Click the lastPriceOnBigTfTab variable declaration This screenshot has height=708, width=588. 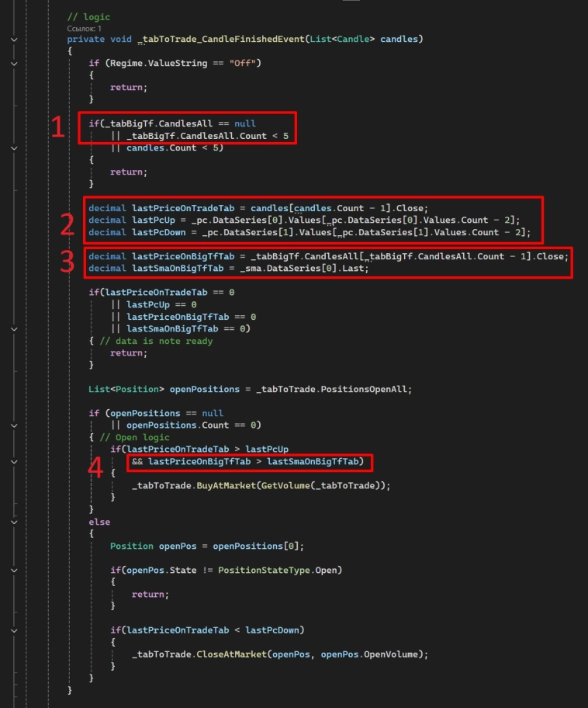click(x=183, y=256)
